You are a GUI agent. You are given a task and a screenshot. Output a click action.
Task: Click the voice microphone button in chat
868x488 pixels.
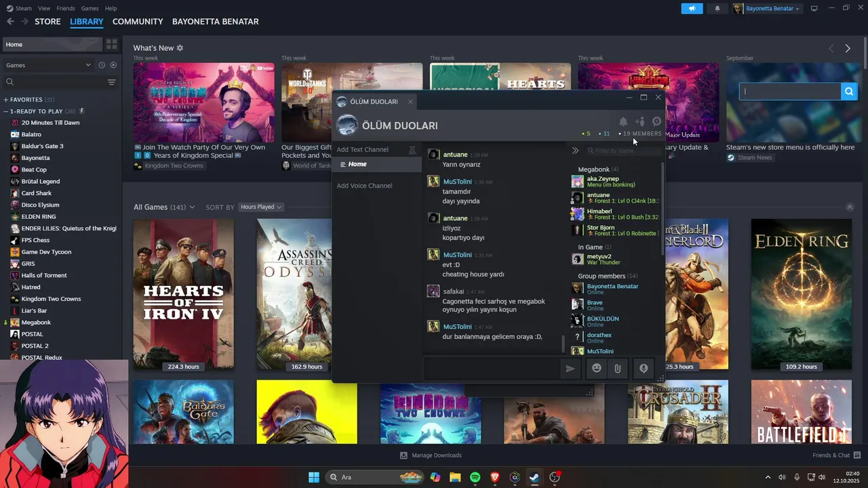[644, 368]
